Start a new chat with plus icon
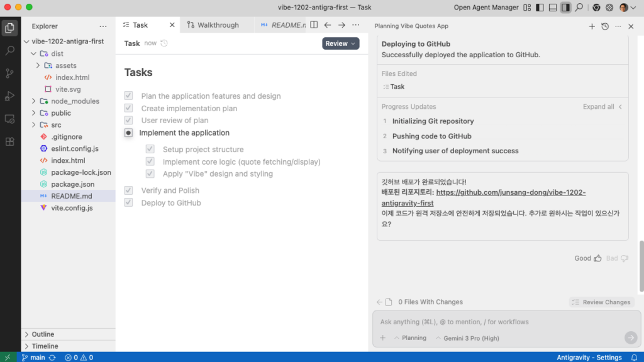644x362 pixels. pyautogui.click(x=592, y=26)
